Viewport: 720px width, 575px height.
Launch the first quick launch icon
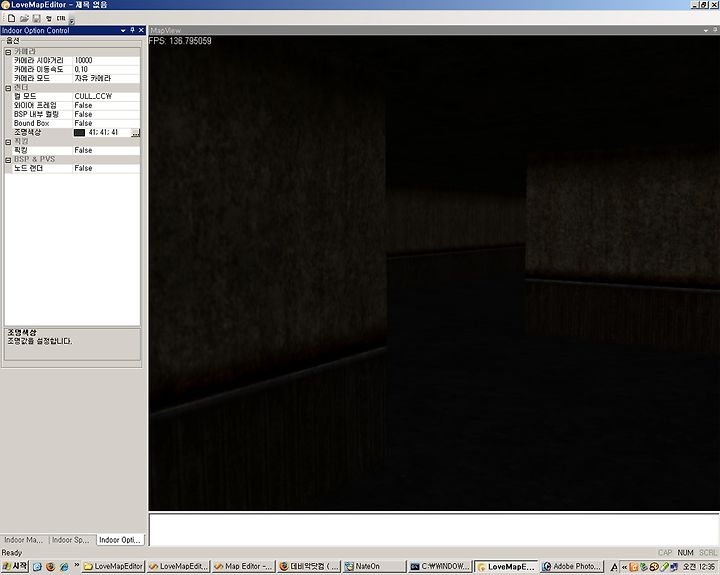37,567
